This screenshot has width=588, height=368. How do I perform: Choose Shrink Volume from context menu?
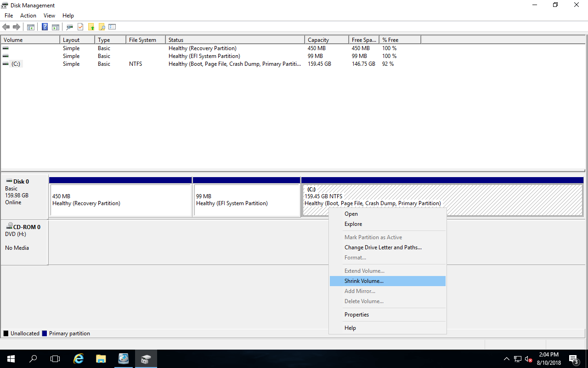coord(388,281)
